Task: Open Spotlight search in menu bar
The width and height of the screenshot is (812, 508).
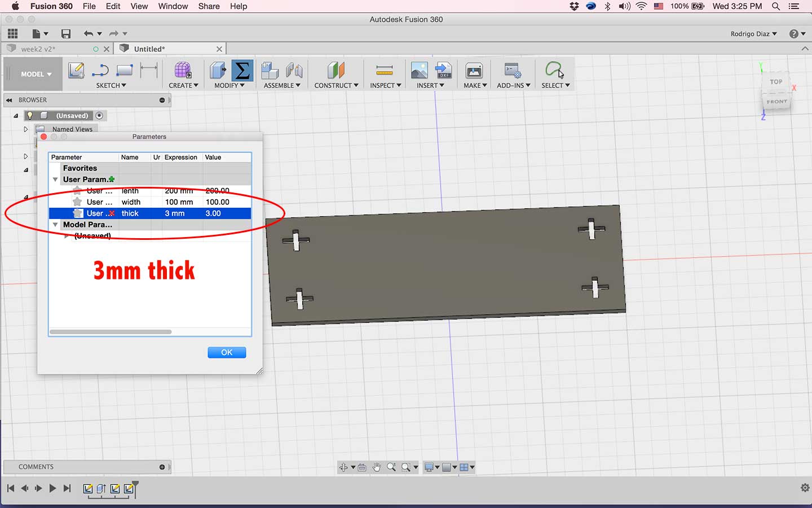Action: tap(776, 6)
